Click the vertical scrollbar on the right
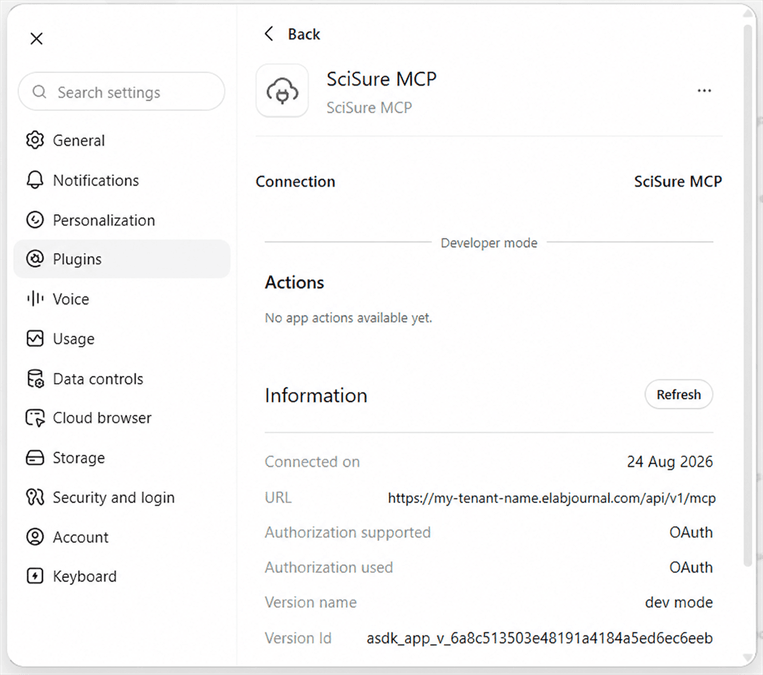The height and width of the screenshot is (675, 763). (x=749, y=294)
